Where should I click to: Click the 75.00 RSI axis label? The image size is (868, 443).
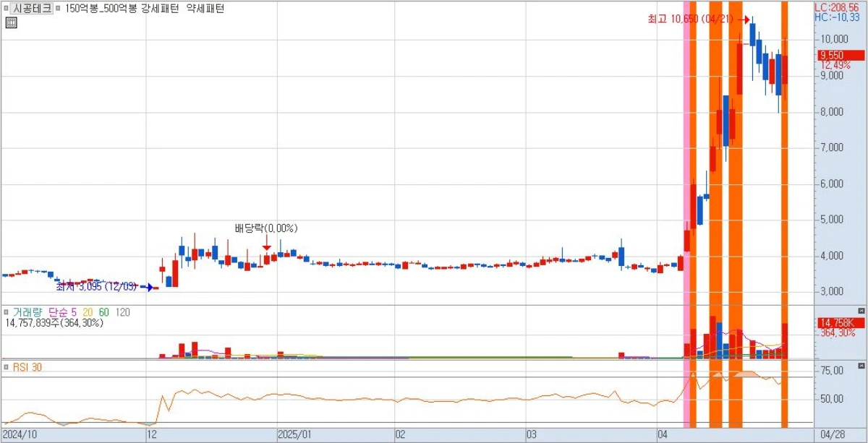click(x=833, y=371)
